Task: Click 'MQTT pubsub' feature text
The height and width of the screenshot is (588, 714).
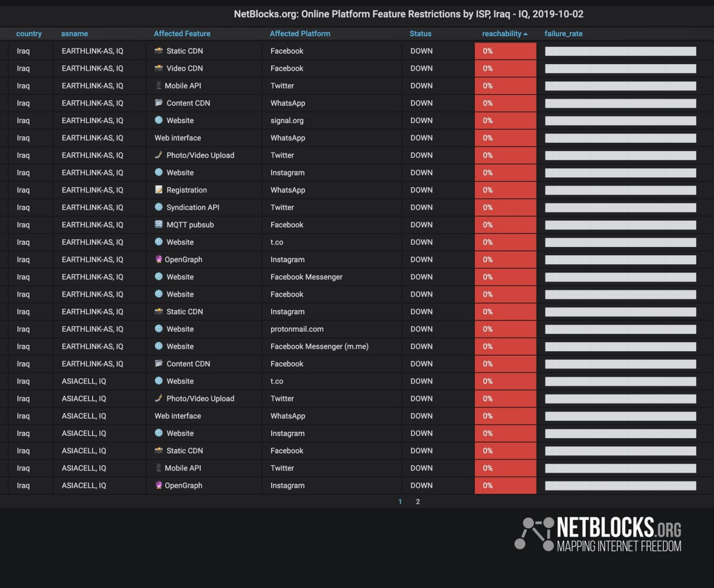Action: pyautogui.click(x=190, y=225)
